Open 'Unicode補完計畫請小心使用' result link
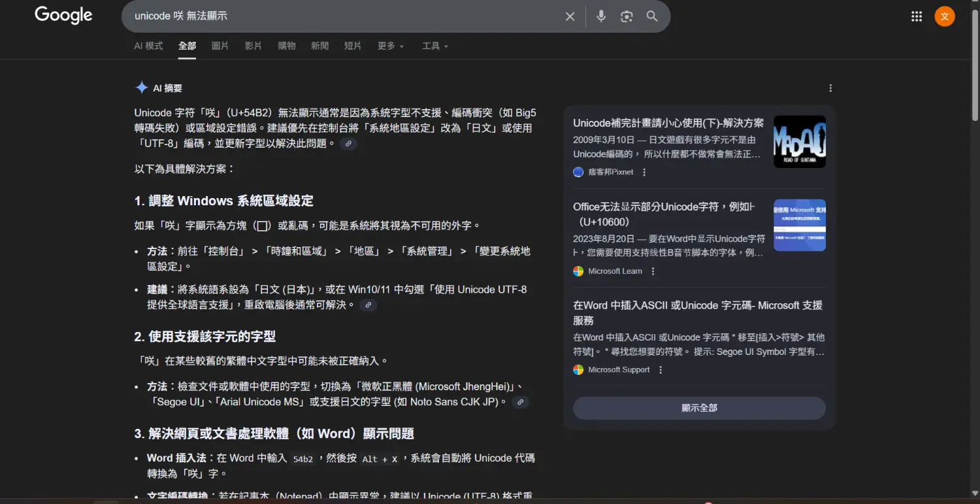The image size is (980, 504). click(x=668, y=123)
